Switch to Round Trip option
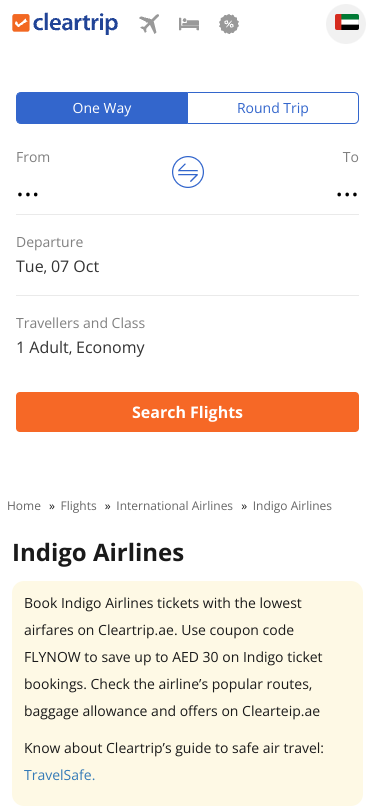This screenshot has height=812, width=375. pyautogui.click(x=273, y=108)
